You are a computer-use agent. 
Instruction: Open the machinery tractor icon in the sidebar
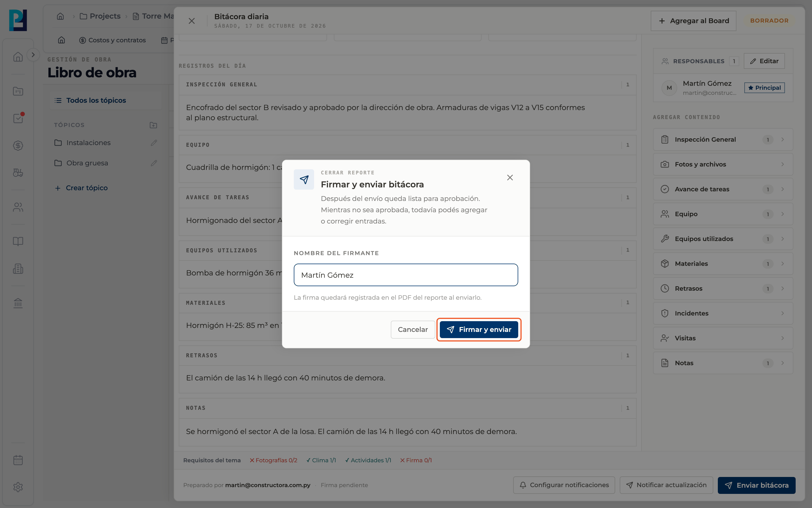[18, 173]
